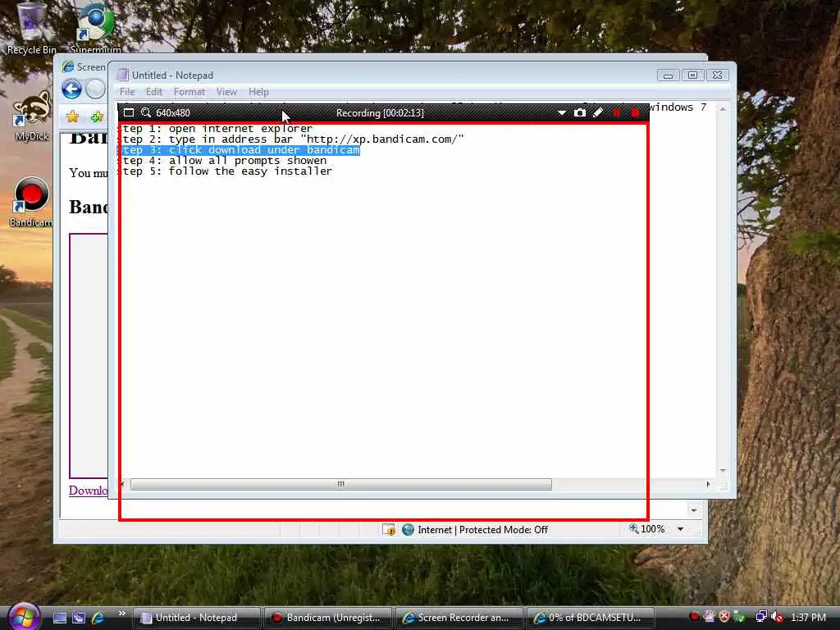Click the IE popup blocker status icon
Viewport: 840px width, 630px height.
point(388,530)
